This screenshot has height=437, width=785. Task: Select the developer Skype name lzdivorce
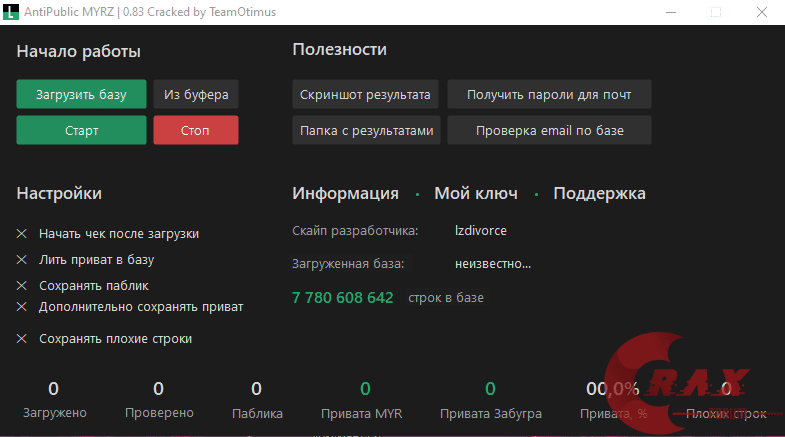pyautogui.click(x=481, y=231)
